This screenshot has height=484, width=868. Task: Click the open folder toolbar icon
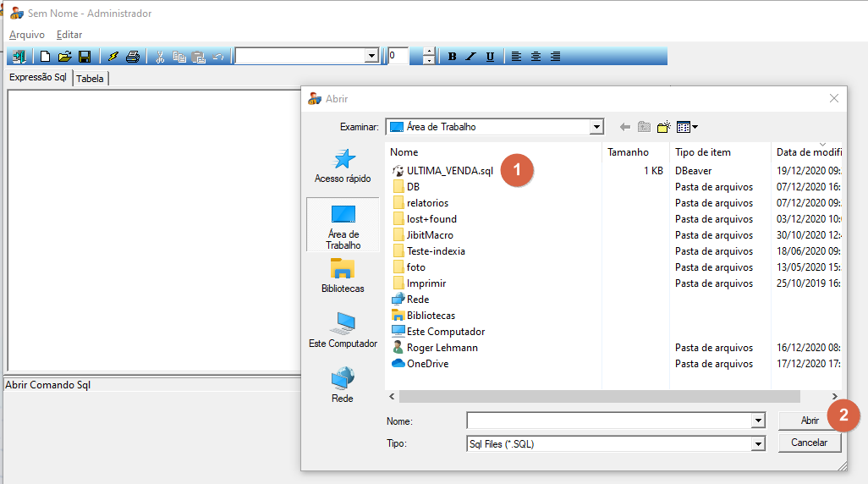[65, 57]
